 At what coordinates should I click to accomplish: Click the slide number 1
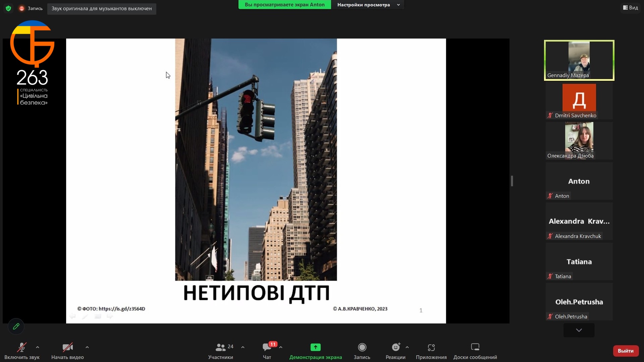pyautogui.click(x=421, y=310)
